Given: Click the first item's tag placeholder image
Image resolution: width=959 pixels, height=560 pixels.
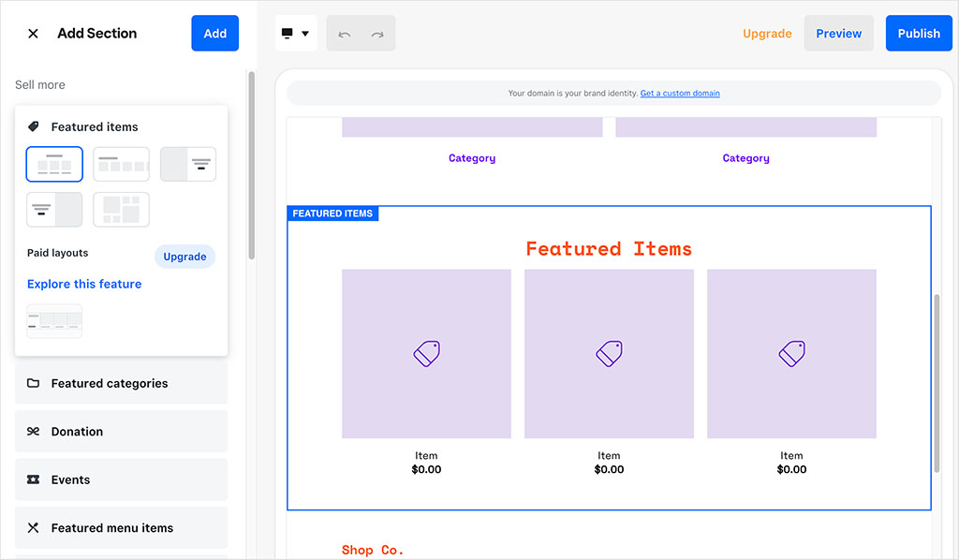Looking at the screenshot, I should pyautogui.click(x=426, y=354).
